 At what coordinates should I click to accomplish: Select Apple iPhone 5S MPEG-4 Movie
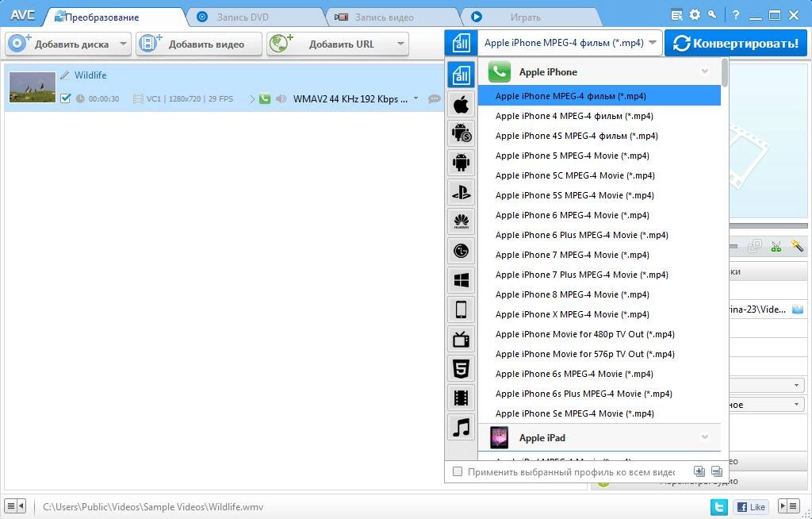point(599,195)
